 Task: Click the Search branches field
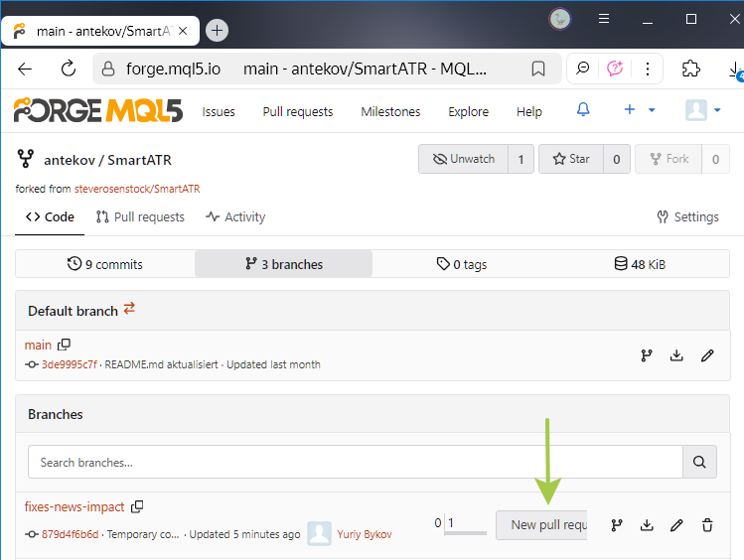[356, 462]
